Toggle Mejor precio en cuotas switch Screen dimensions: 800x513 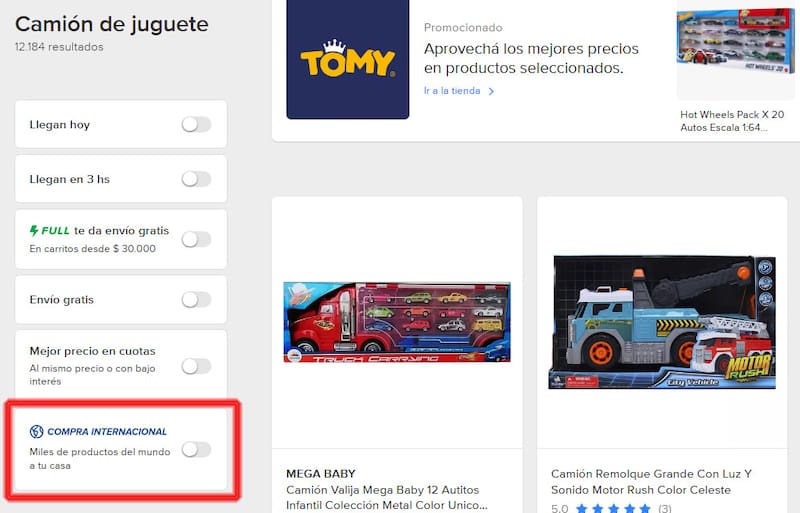point(196,366)
